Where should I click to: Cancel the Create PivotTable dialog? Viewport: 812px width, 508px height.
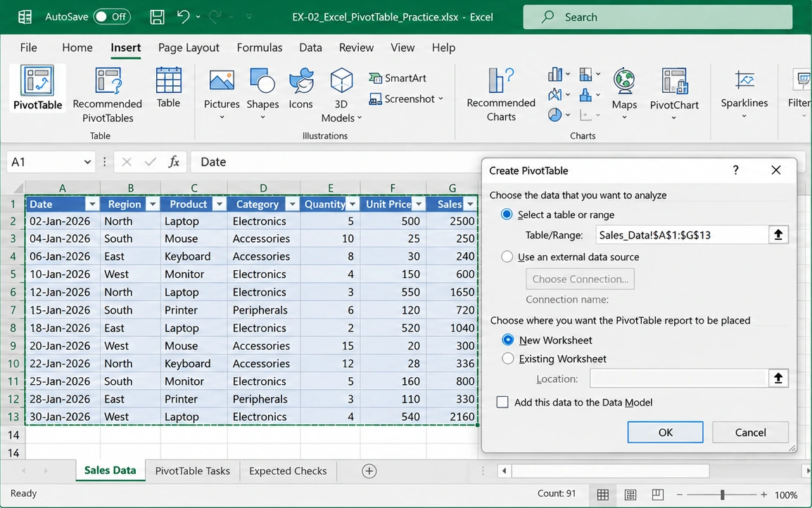(750, 433)
